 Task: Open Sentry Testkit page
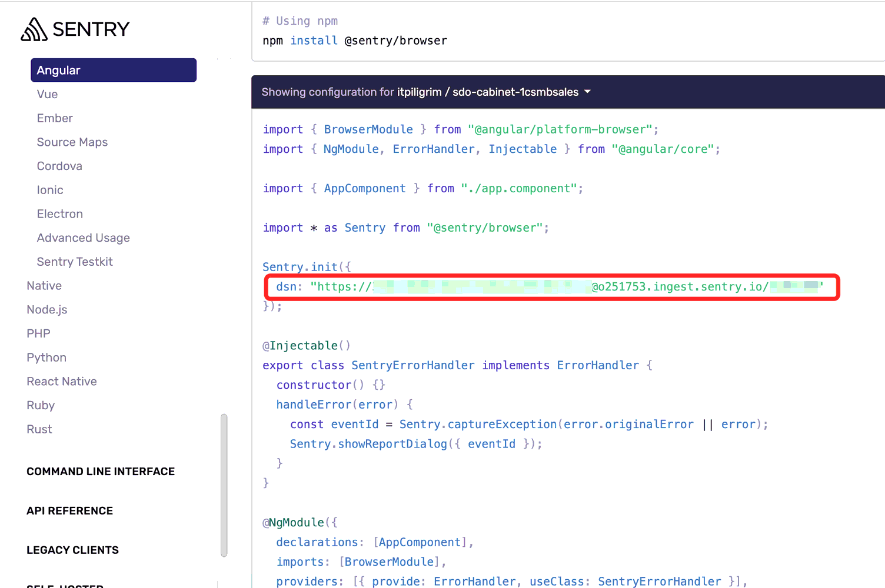75,262
